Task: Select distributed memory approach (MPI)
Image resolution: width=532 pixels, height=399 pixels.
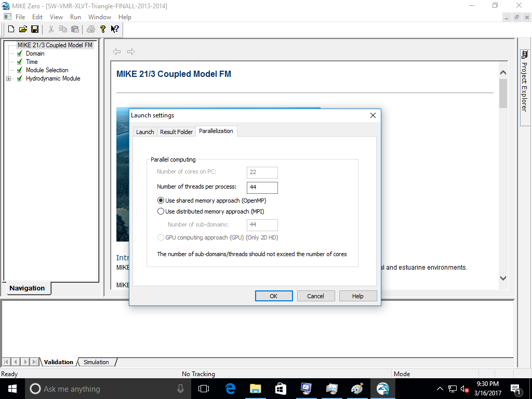Action: (161, 211)
